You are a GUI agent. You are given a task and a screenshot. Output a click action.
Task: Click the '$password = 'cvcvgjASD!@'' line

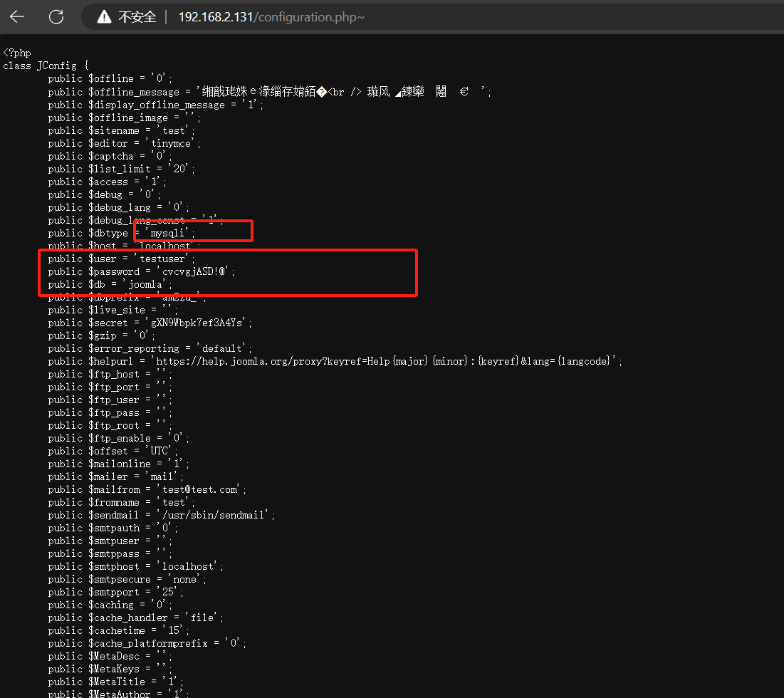click(x=142, y=271)
